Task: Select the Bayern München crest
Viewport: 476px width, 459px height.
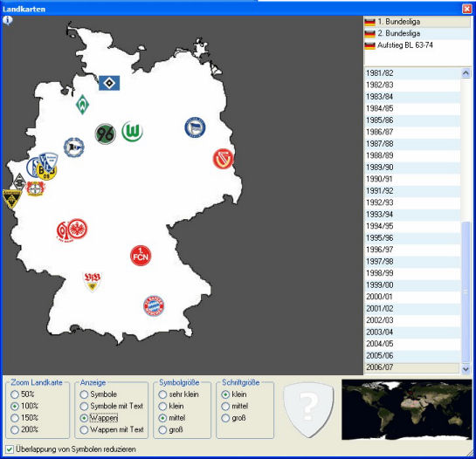Action: [x=154, y=305]
